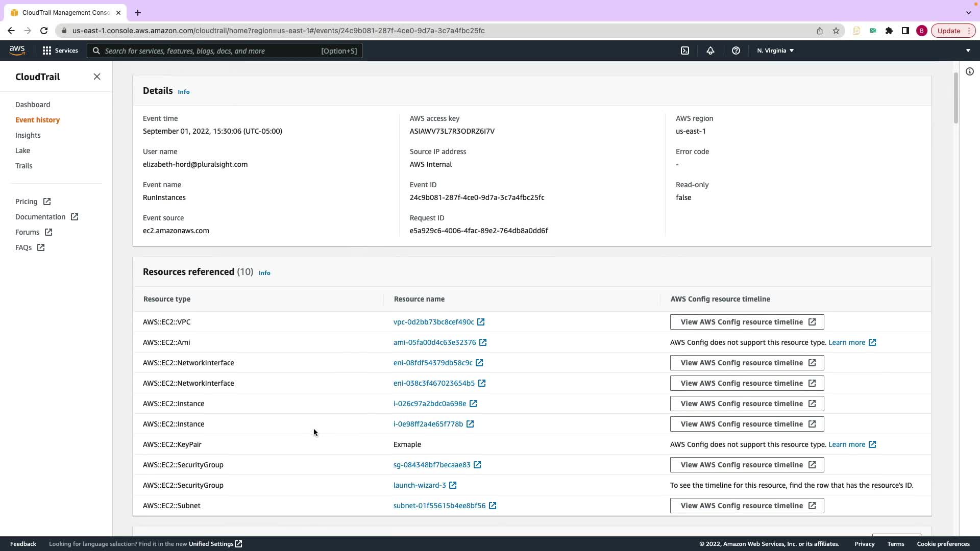Reload the page with refresh icon

coord(44,31)
